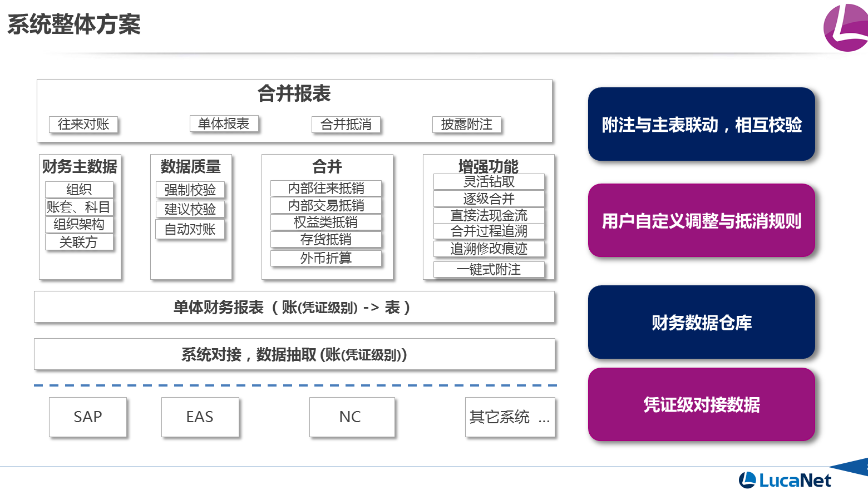This screenshot has height=490, width=868.
Task: Select the 内部交易抵销 item
Action: click(326, 205)
